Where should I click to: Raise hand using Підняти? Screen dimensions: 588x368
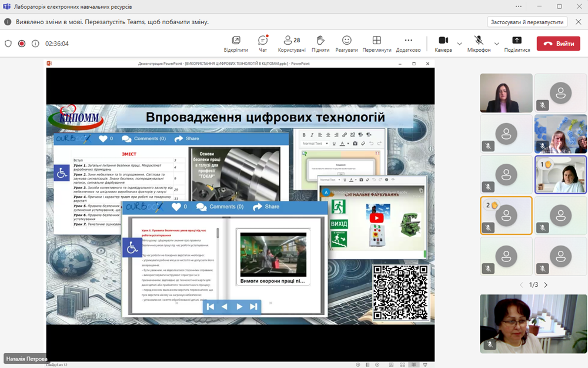pyautogui.click(x=319, y=42)
